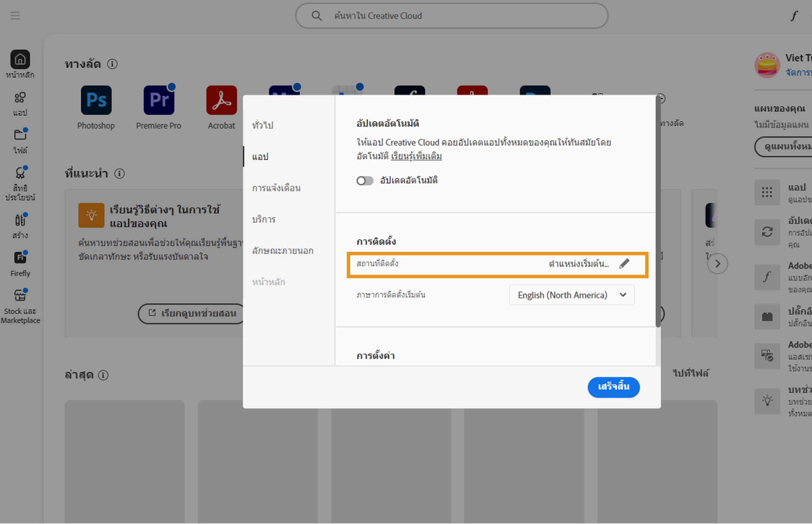
Task: Open the เรียนรู้เพิ่มเติม link
Action: click(x=416, y=156)
